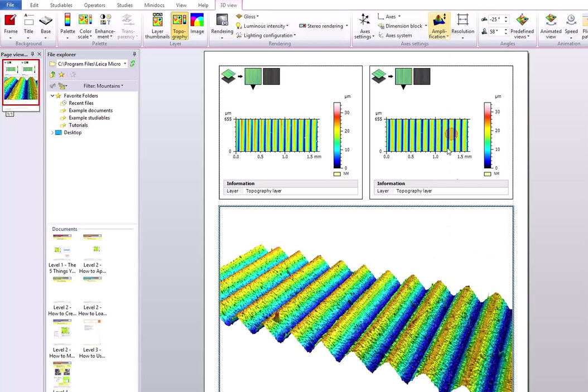This screenshot has width=588, height=392.
Task: Open the Tutorials folder
Action: coord(78,125)
